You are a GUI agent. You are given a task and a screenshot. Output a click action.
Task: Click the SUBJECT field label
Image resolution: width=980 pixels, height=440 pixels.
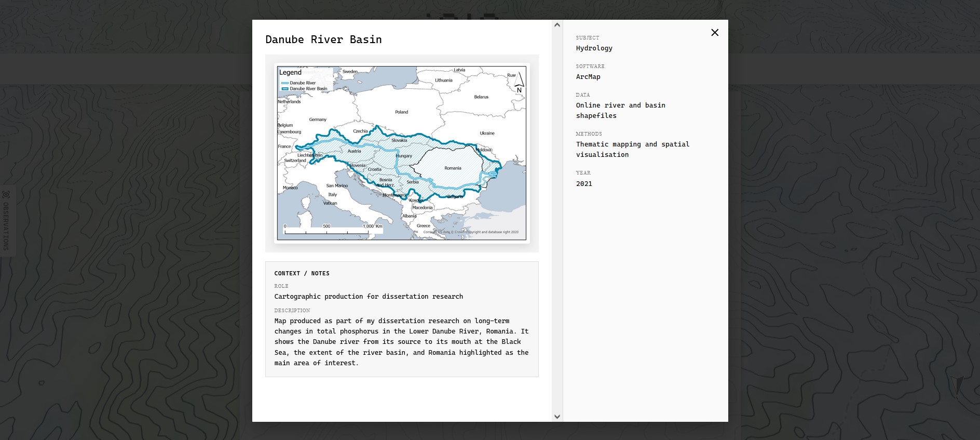pyautogui.click(x=587, y=38)
